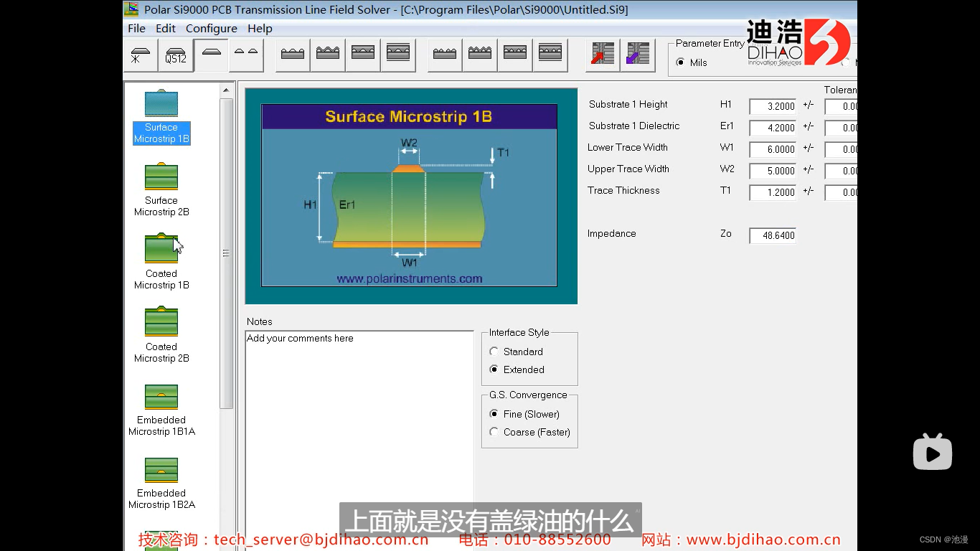This screenshot has height=551, width=980.
Task: Click the structure list scroll-up arrow
Action: 226,90
